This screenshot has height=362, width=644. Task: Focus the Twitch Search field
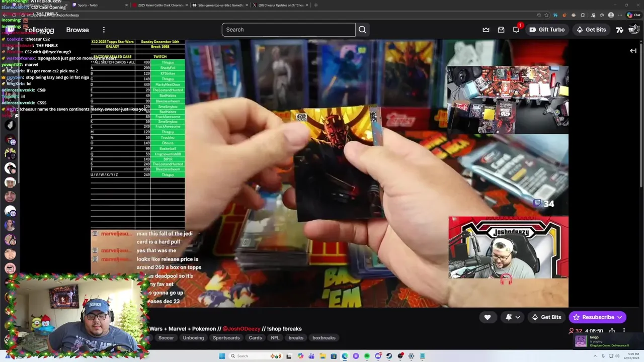(x=288, y=30)
